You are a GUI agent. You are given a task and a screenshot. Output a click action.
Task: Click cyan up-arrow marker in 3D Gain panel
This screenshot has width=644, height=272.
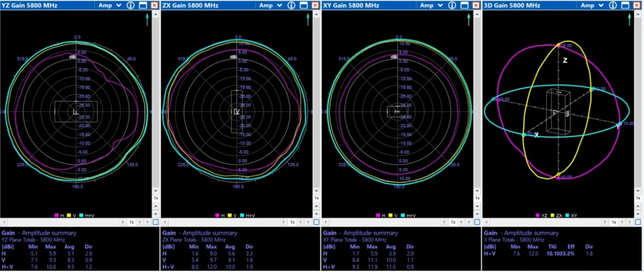click(630, 19)
